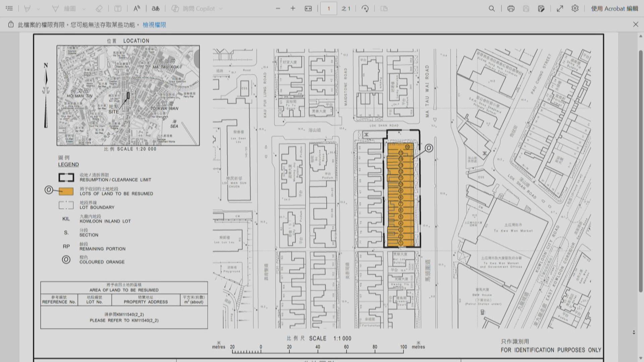Click the page number input field

coord(329,8)
